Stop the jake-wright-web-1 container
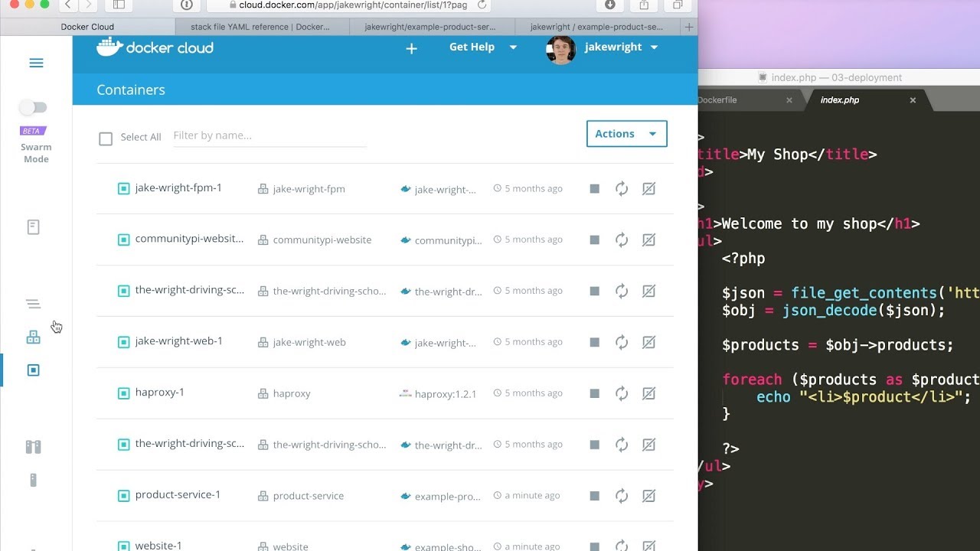 tap(594, 343)
